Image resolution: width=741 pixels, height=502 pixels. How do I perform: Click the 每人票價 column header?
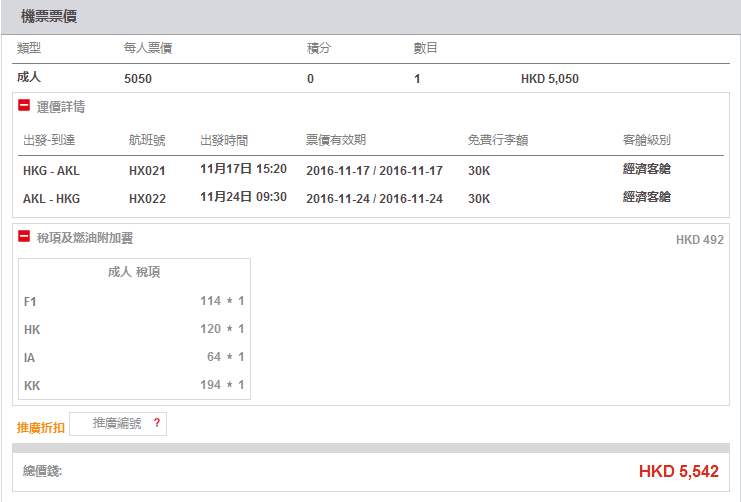148,48
